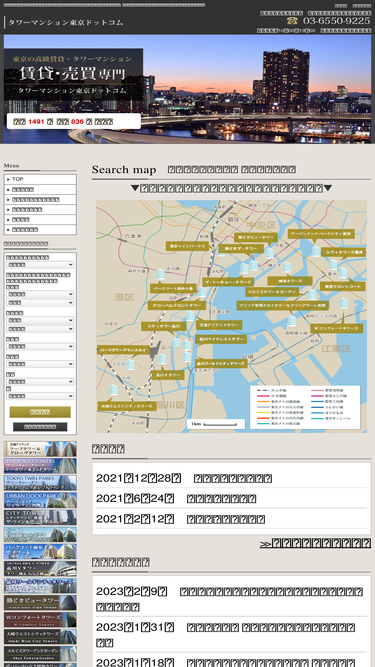The image size is (375, 667).
Task: Click the building icon above 大崎ウエストシティタワーズ
Action: 113,390
